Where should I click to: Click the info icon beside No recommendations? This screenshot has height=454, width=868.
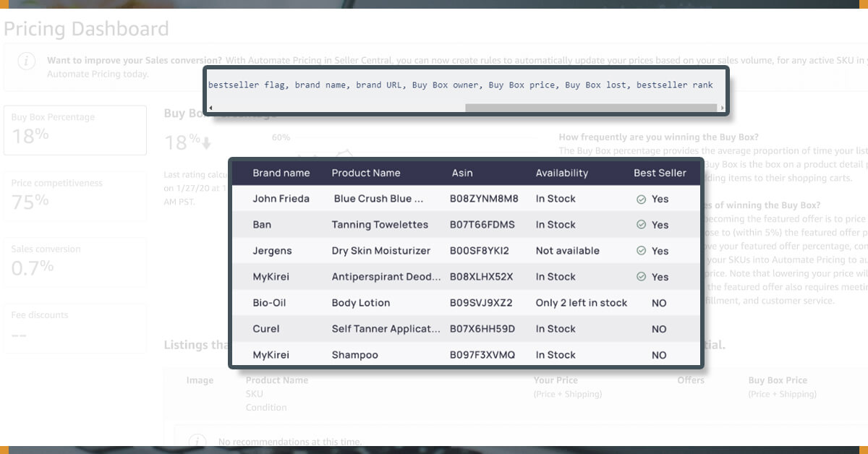tap(197, 441)
